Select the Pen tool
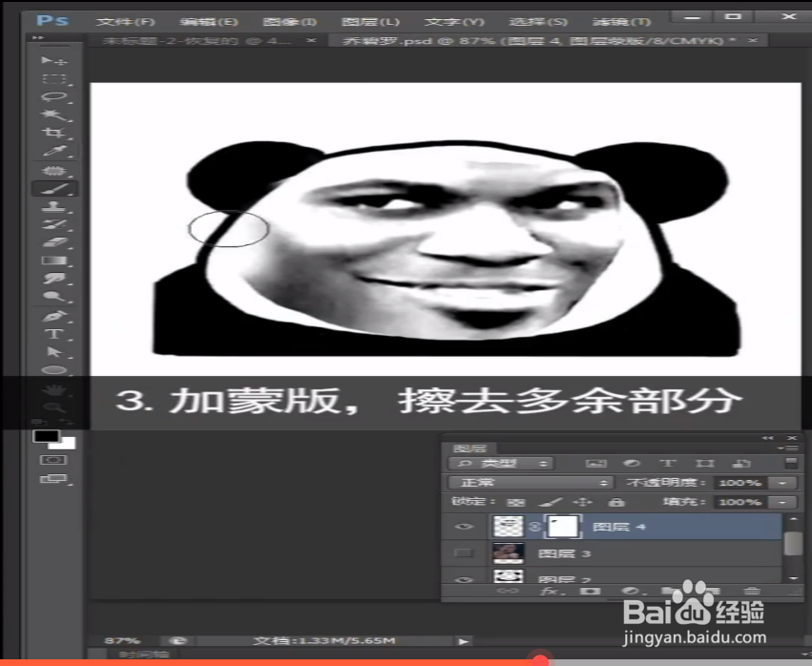 [x=53, y=316]
